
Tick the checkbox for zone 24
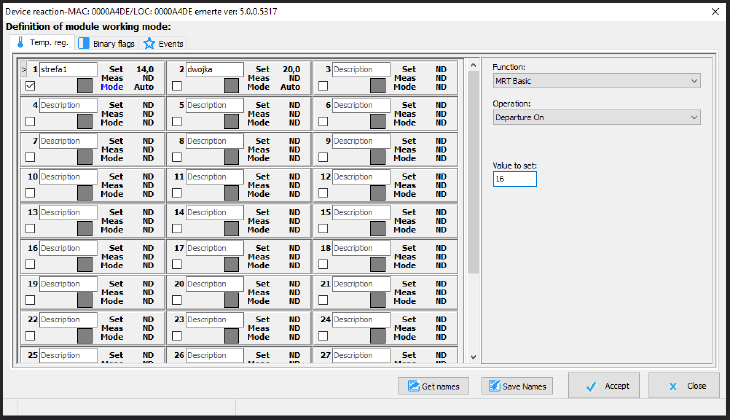click(323, 336)
